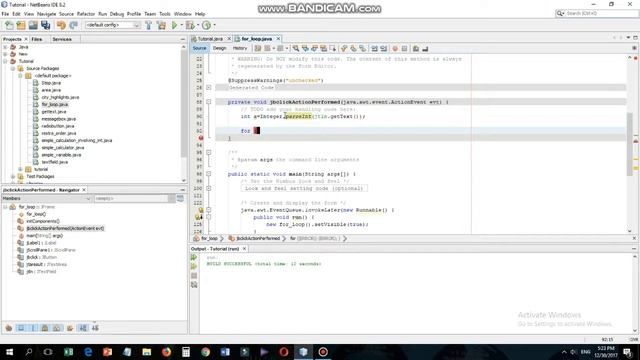
Task: Click the Clean and Build icon
Action: pos(162,25)
